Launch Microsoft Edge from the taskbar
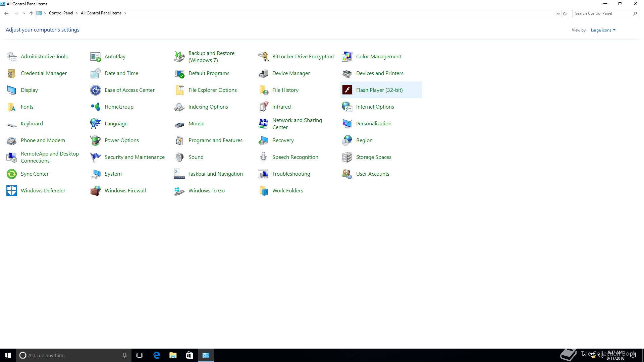This screenshot has width=644, height=362. pyautogui.click(x=157, y=355)
